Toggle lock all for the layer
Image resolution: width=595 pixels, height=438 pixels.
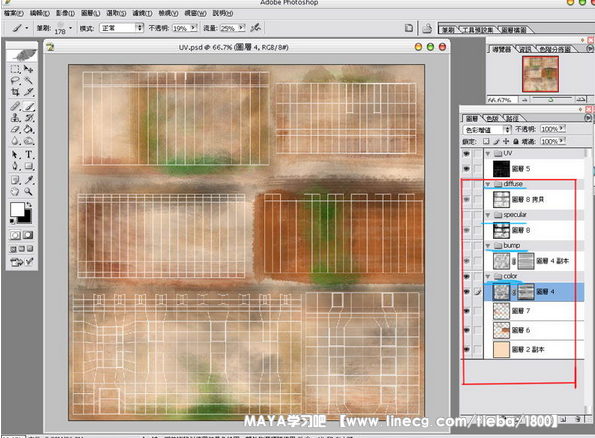515,142
